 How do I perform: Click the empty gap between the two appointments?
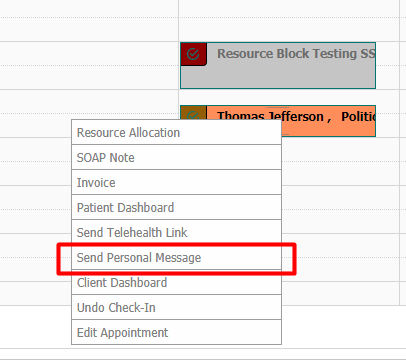[x=278, y=97]
